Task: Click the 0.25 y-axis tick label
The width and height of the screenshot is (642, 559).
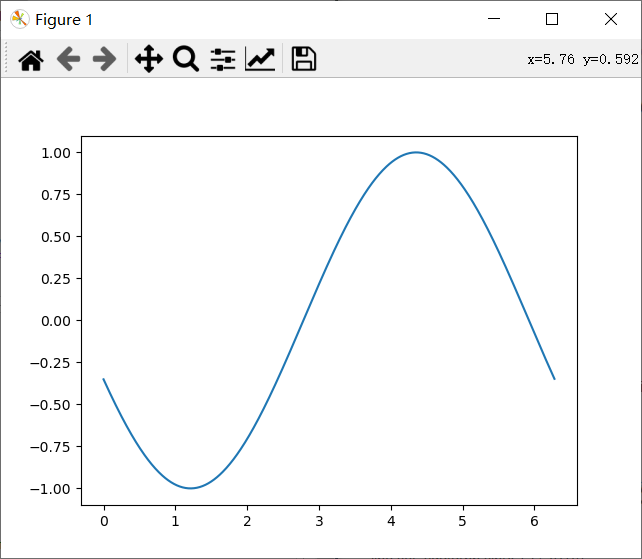Action: [x=56, y=279]
